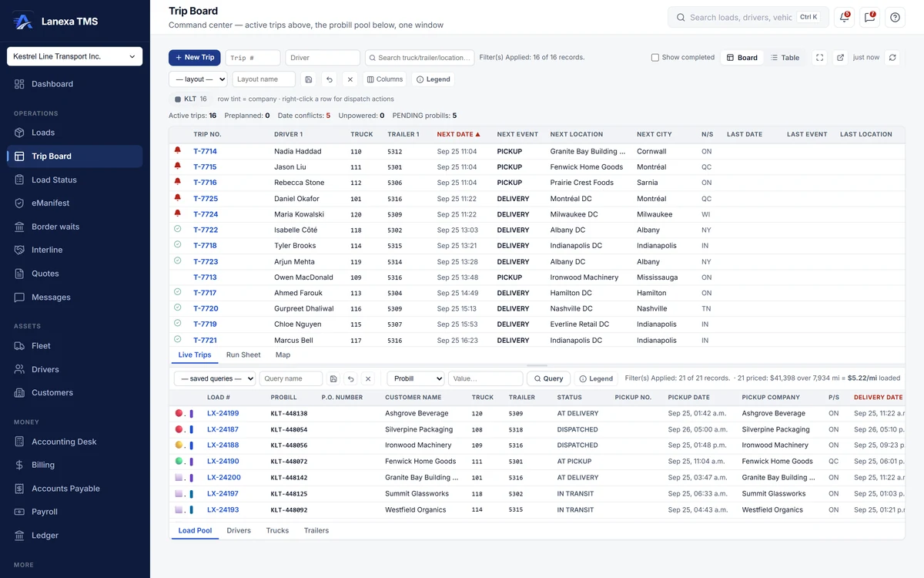
Task: Save layout using the disk icon
Action: pyautogui.click(x=309, y=79)
